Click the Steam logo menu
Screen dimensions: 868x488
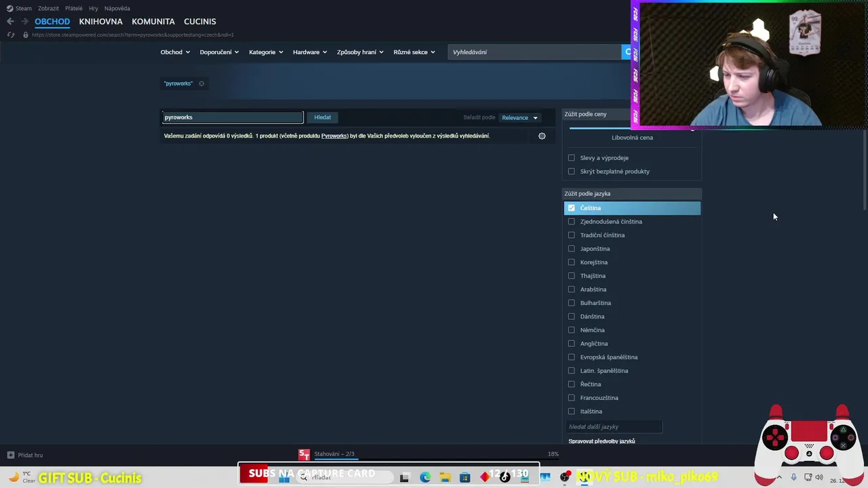[19, 8]
